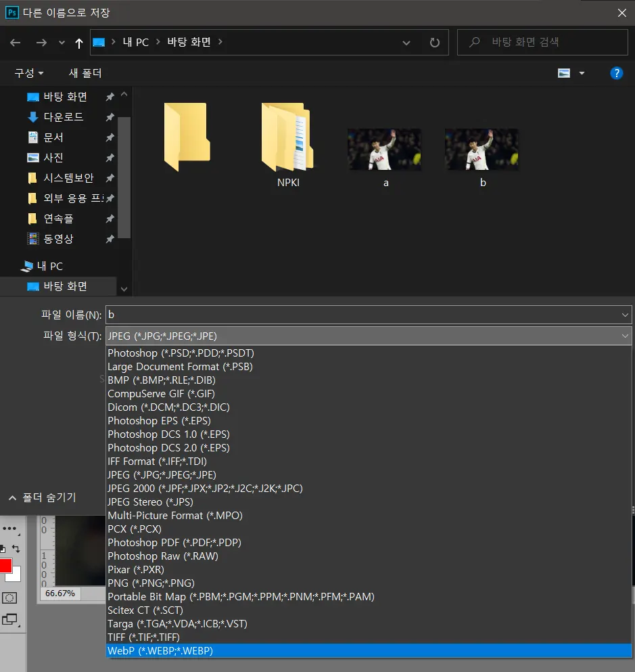Click the 66.67% zoom field in Photoshop
This screenshot has height=672, width=635.
coord(60,593)
